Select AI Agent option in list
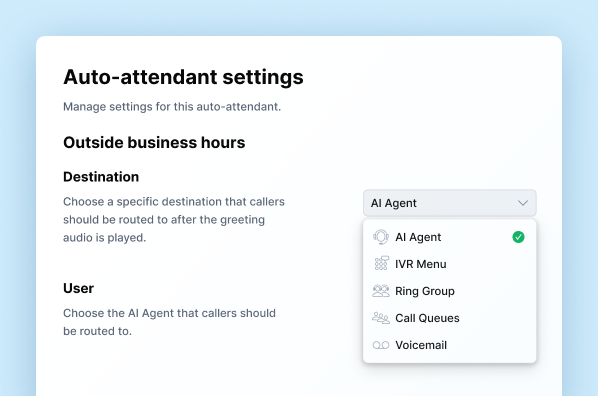Screen dimensions: 598x396 (x=450, y=237)
